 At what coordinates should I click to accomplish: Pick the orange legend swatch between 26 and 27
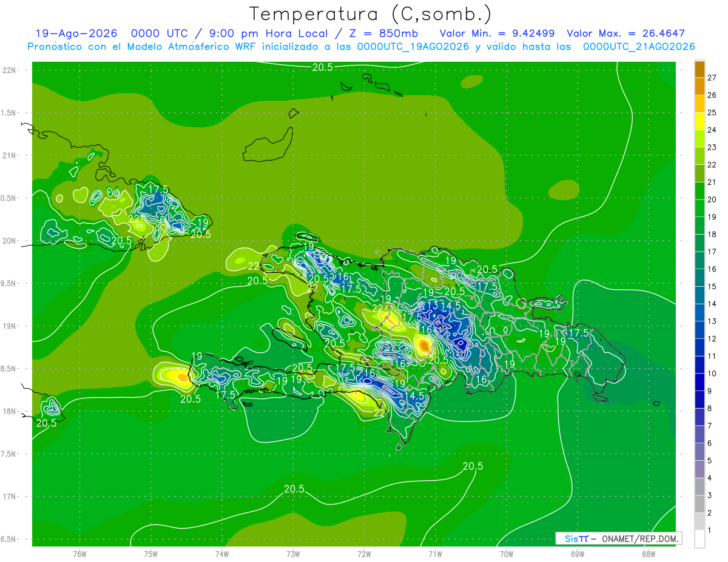tap(699, 86)
